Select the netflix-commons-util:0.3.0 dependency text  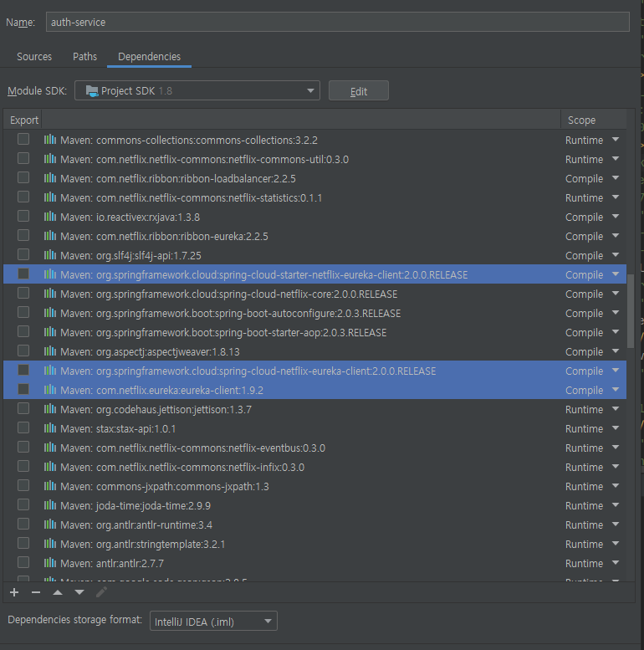[x=204, y=160]
